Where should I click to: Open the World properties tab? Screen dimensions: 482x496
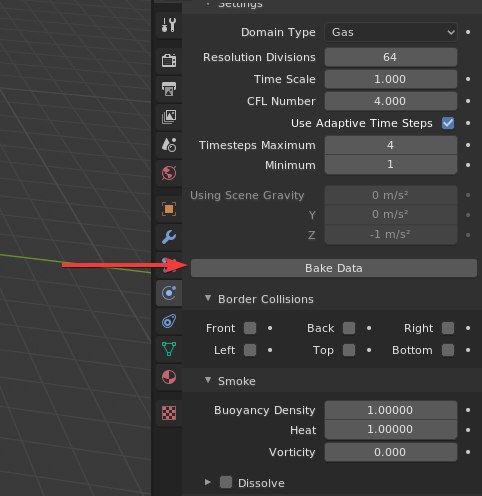pos(169,173)
